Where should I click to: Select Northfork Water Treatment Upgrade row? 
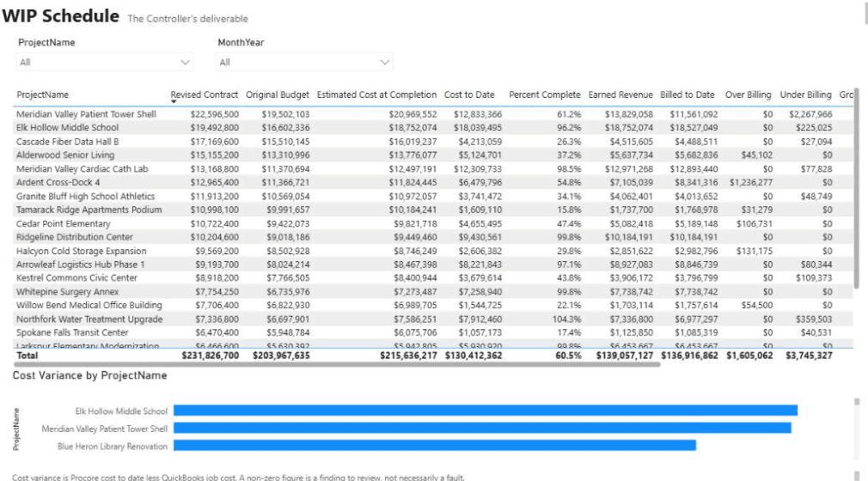coord(431,319)
